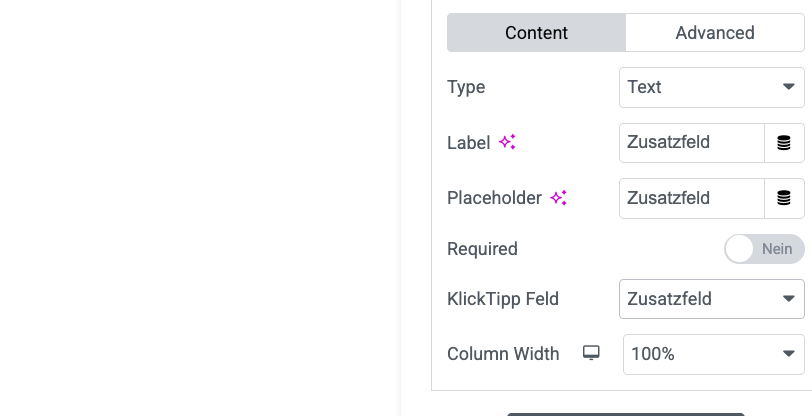The width and height of the screenshot is (812, 416).
Task: Click the "Placeholder" label text
Action: 494,198
